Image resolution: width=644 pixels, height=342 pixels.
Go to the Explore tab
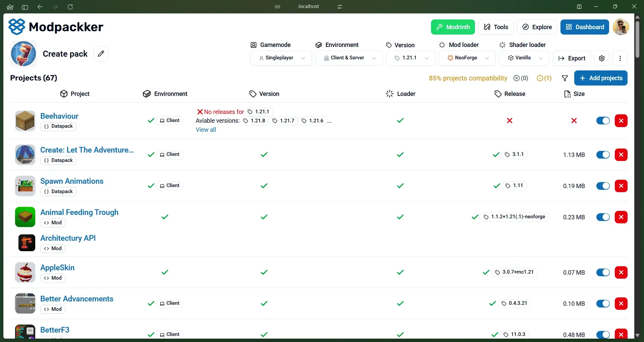pos(537,27)
